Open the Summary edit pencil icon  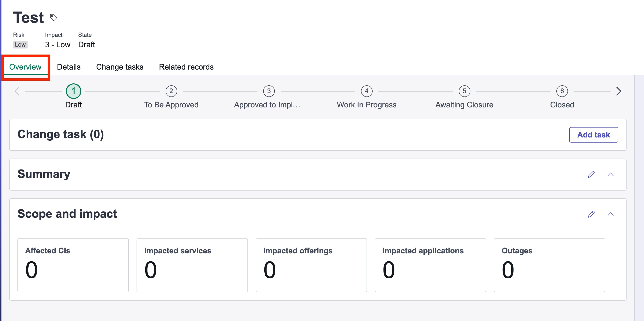click(591, 174)
